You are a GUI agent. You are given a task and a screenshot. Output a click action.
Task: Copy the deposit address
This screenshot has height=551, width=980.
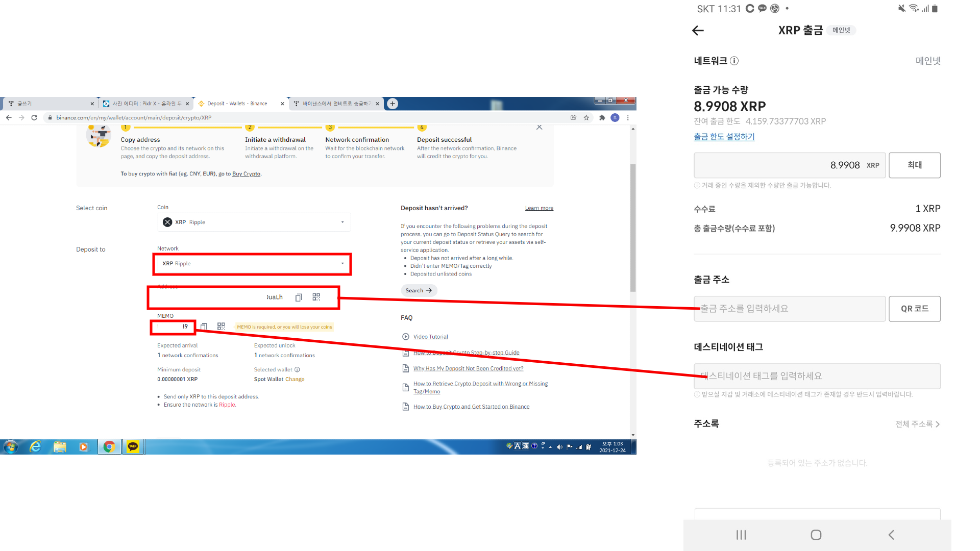tap(299, 297)
